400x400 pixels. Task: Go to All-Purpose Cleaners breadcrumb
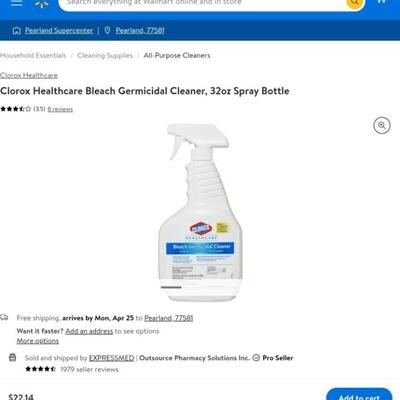177,55
